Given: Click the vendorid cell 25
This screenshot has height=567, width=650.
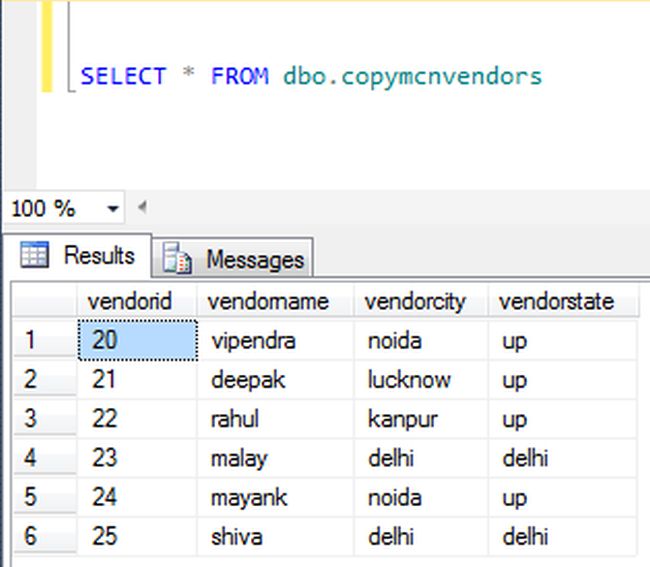Looking at the screenshot, I should pos(138,536).
